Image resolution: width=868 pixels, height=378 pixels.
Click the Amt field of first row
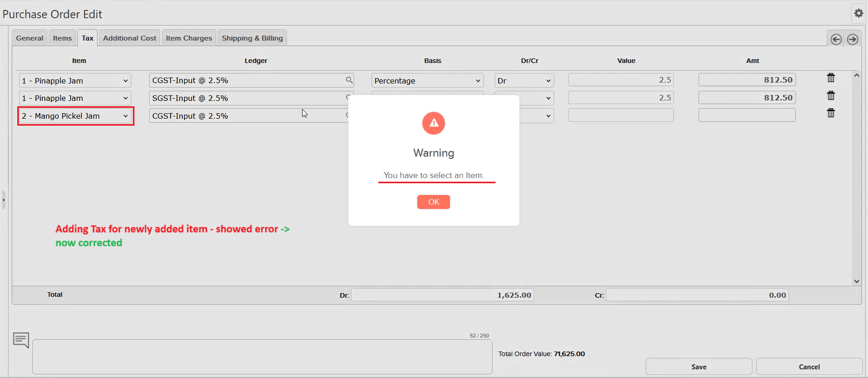[x=747, y=80]
